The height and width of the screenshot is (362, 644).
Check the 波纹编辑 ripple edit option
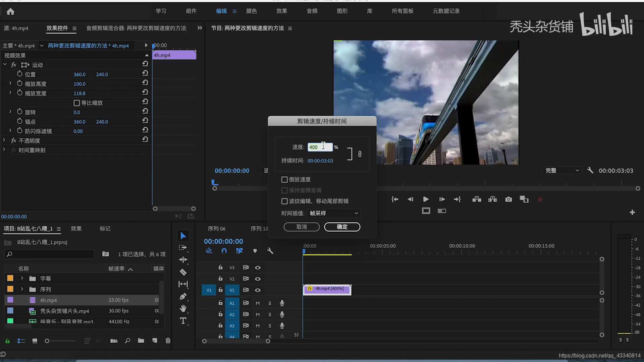(284, 201)
